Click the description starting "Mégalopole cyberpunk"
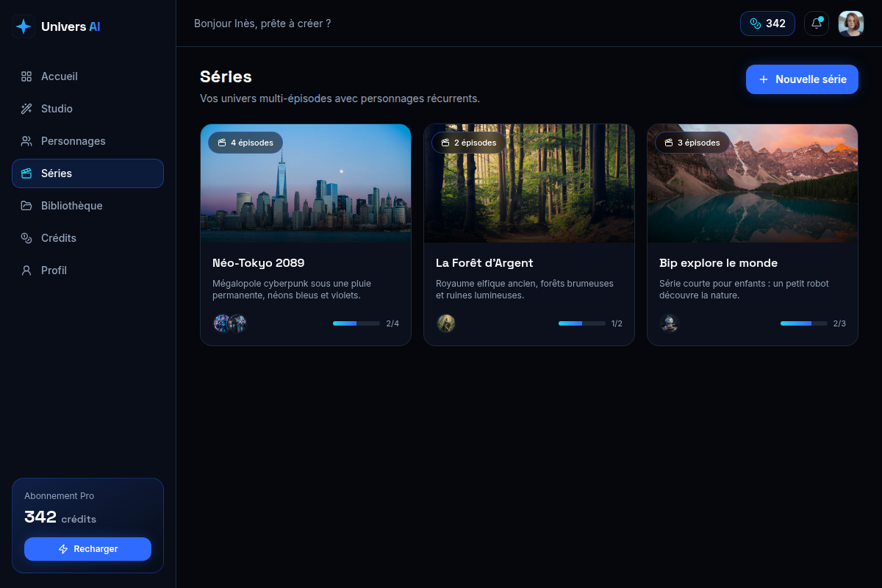Image resolution: width=882 pixels, height=588 pixels. 292,290
